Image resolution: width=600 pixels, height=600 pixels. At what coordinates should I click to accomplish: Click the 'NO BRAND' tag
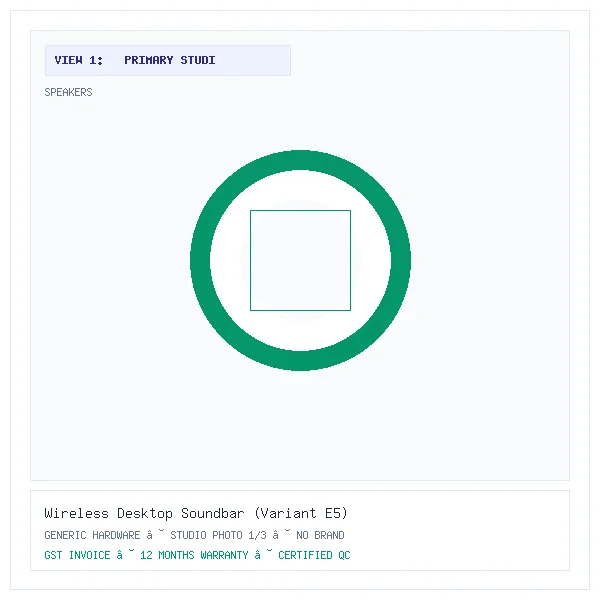[320, 535]
